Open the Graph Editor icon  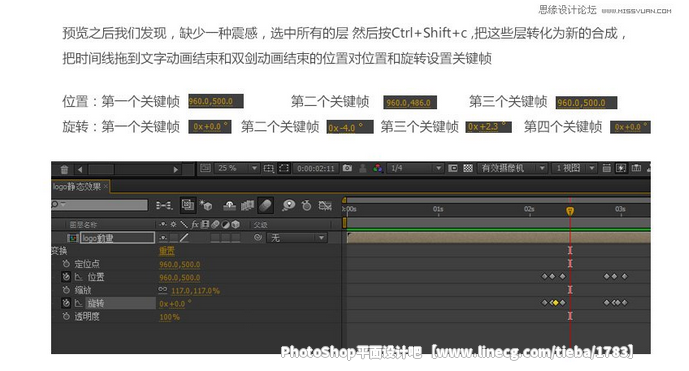click(325, 205)
